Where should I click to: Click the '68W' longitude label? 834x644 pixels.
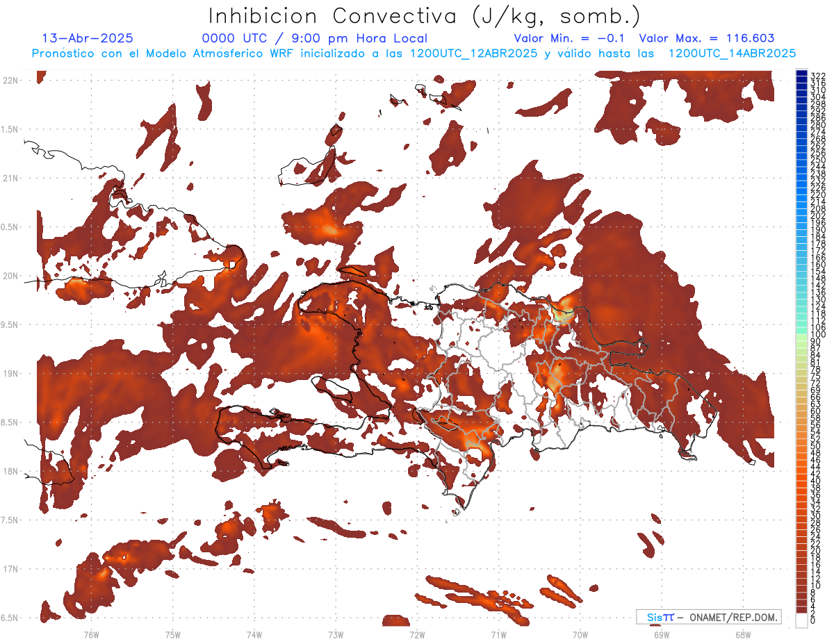click(743, 634)
